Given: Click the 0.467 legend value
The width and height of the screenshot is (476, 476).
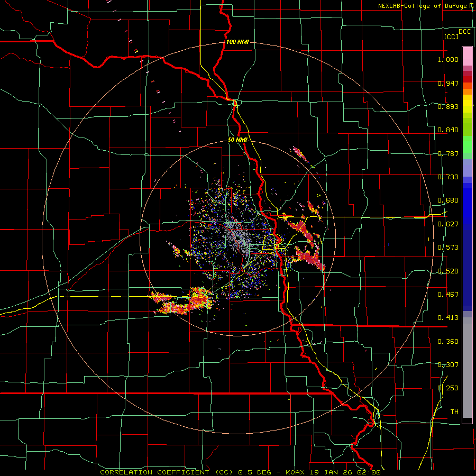Looking at the screenshot, I should pyautogui.click(x=448, y=295).
